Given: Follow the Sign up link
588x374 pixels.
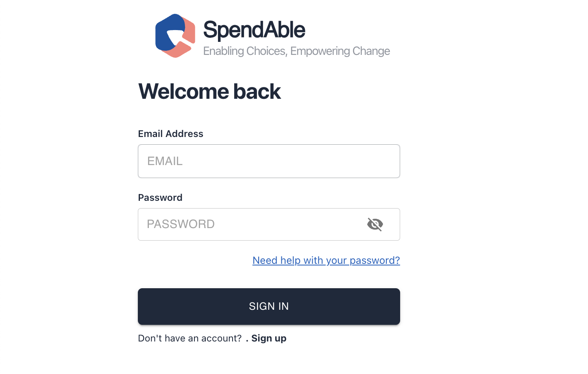Looking at the screenshot, I should (x=269, y=338).
